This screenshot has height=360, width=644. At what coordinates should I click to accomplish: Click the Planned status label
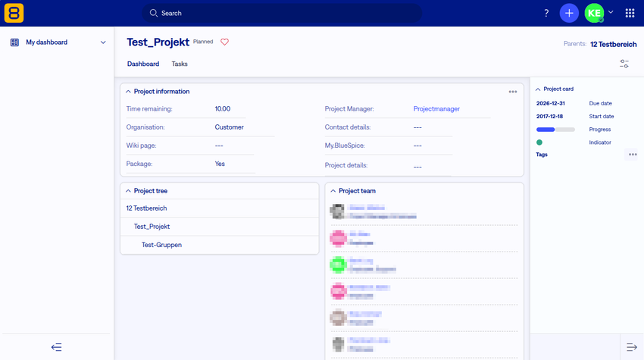click(x=203, y=42)
